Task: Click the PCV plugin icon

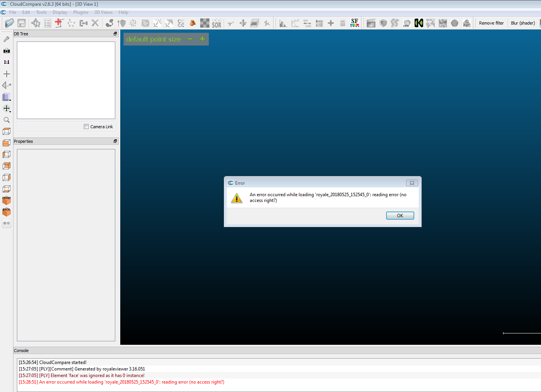Action: tap(443, 23)
